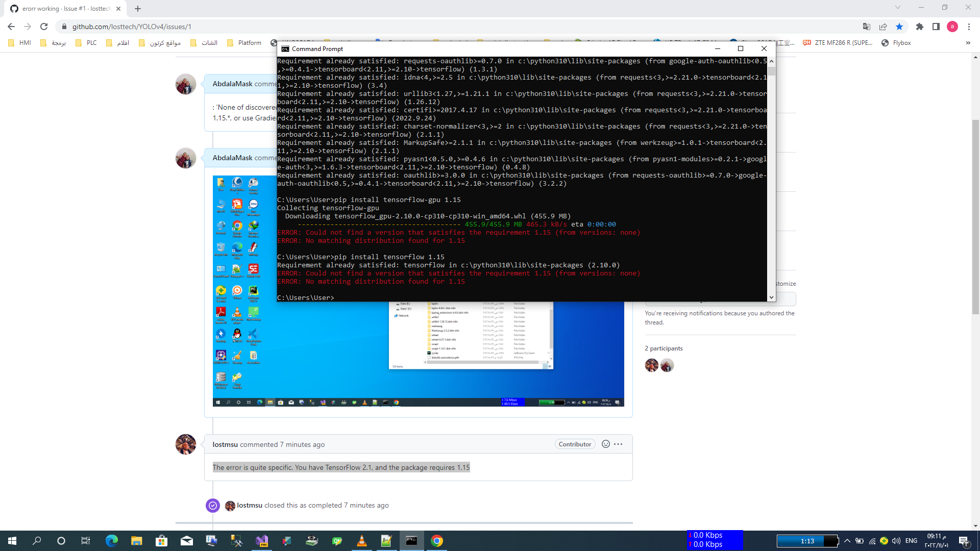The height and width of the screenshot is (551, 980).
Task: Select the 'erorr working Issue #1' tab
Action: [x=61, y=8]
